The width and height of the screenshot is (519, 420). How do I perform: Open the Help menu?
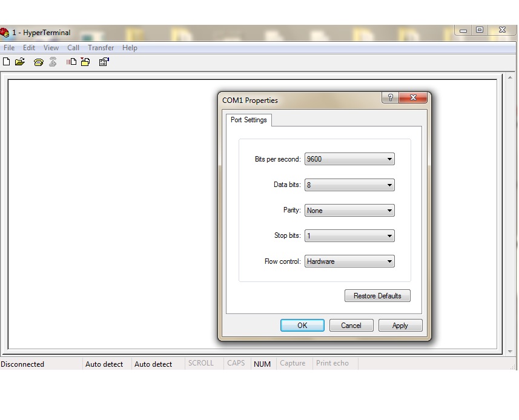click(x=130, y=48)
